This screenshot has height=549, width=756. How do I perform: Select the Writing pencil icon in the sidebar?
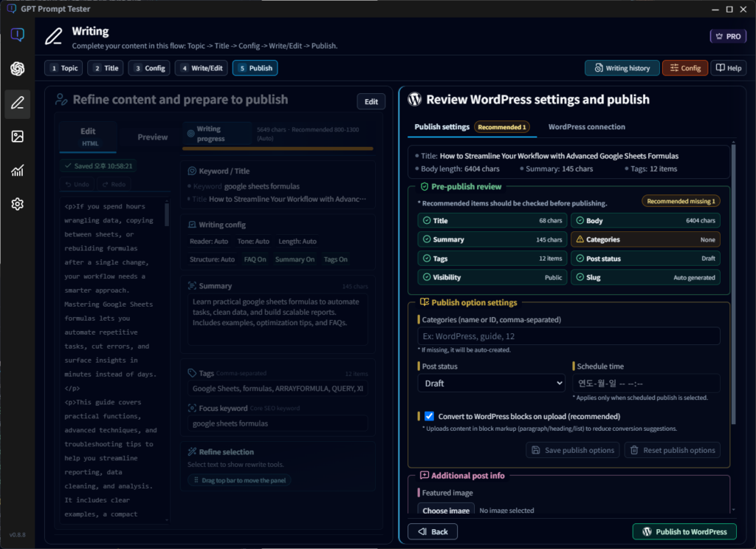[x=17, y=103]
